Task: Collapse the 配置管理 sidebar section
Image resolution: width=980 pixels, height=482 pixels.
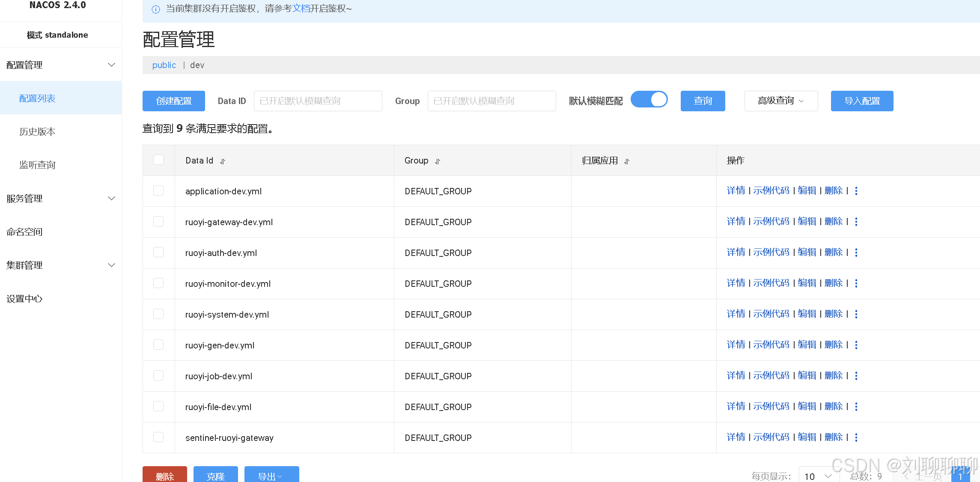Action: [x=60, y=65]
